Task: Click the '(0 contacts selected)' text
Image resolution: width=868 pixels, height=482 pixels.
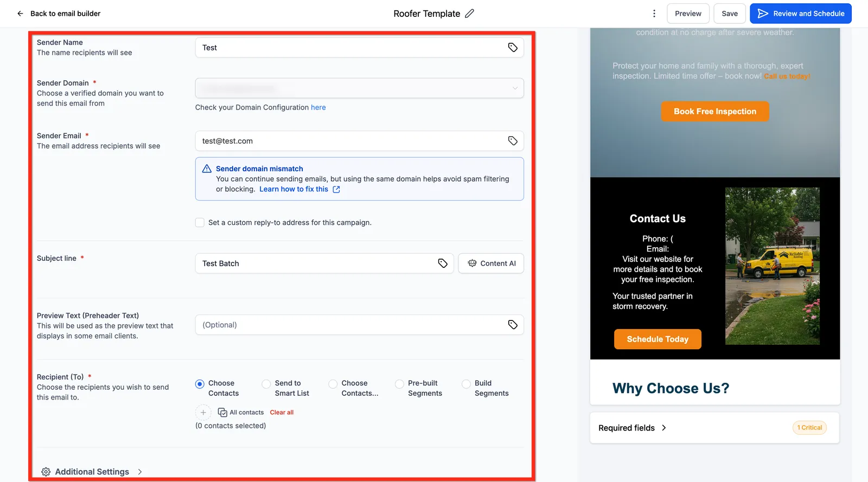Action: (x=231, y=426)
